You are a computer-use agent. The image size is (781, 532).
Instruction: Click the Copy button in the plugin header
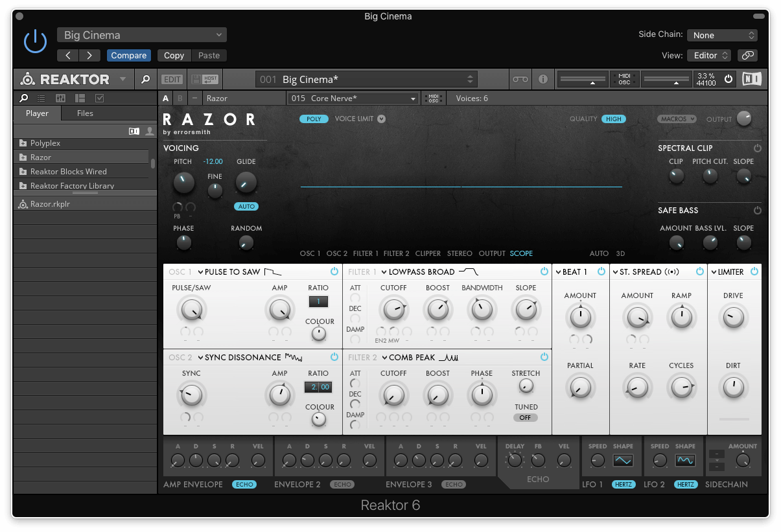(x=173, y=56)
